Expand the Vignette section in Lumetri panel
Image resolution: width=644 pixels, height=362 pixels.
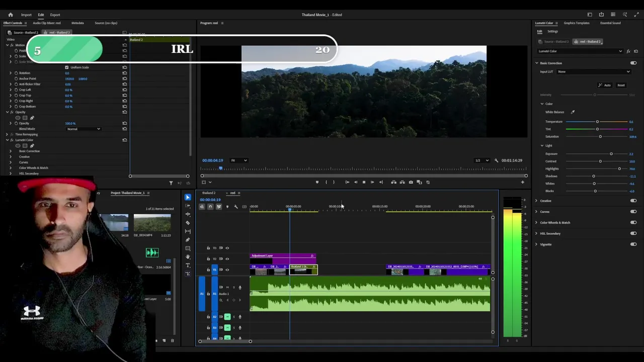(536, 244)
